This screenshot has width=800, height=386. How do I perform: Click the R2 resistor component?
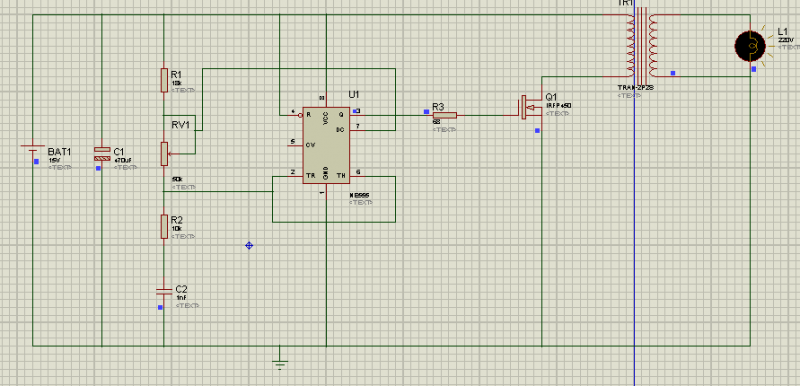[x=164, y=226]
